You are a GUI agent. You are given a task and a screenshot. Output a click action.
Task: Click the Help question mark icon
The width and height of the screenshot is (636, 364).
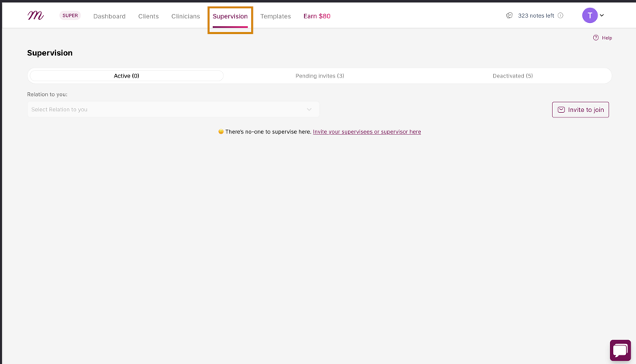click(x=595, y=38)
